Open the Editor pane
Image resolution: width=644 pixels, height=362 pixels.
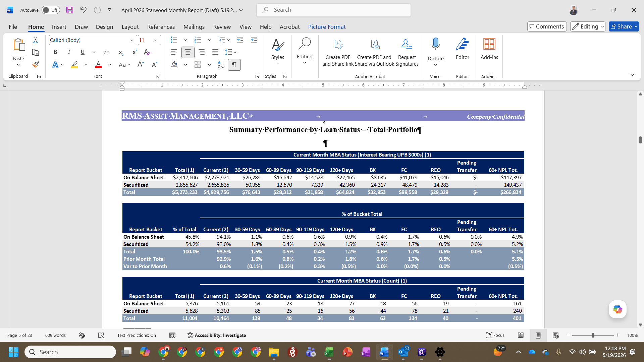[x=462, y=49]
